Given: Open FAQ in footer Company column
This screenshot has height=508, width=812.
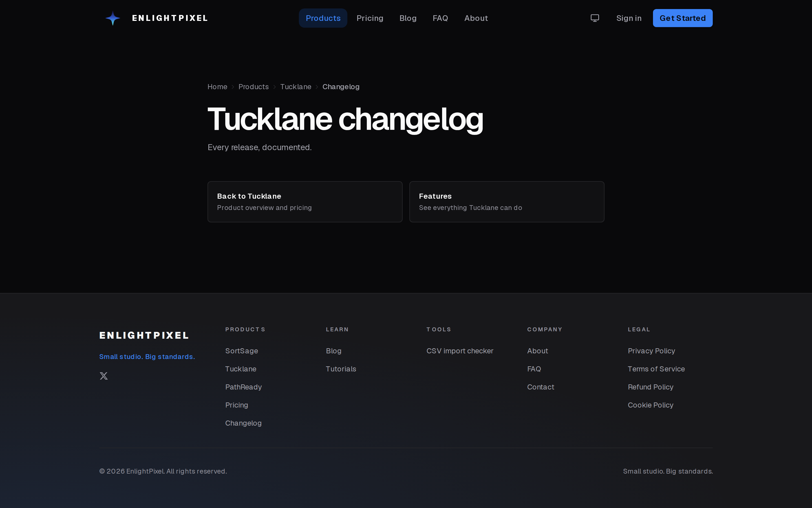Looking at the screenshot, I should [x=534, y=369].
